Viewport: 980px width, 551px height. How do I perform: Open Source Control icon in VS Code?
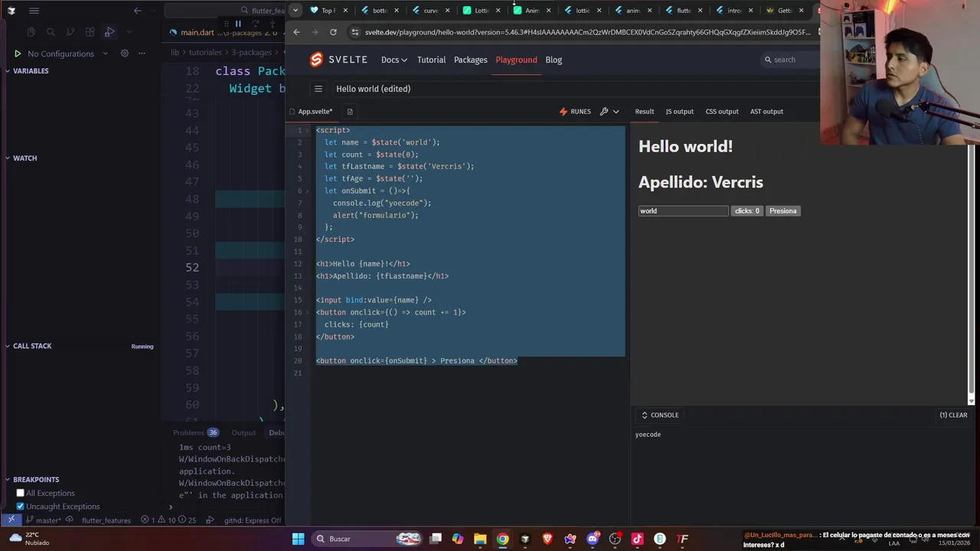(x=70, y=32)
